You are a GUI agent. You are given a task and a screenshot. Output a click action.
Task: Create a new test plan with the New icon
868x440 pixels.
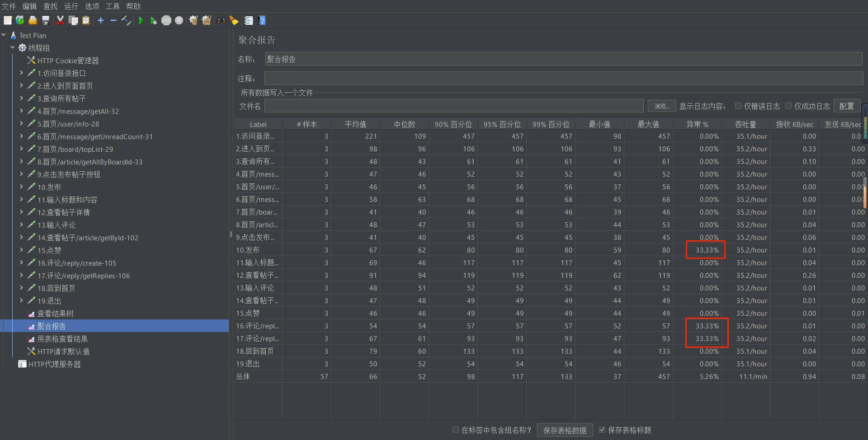pyautogui.click(x=8, y=20)
